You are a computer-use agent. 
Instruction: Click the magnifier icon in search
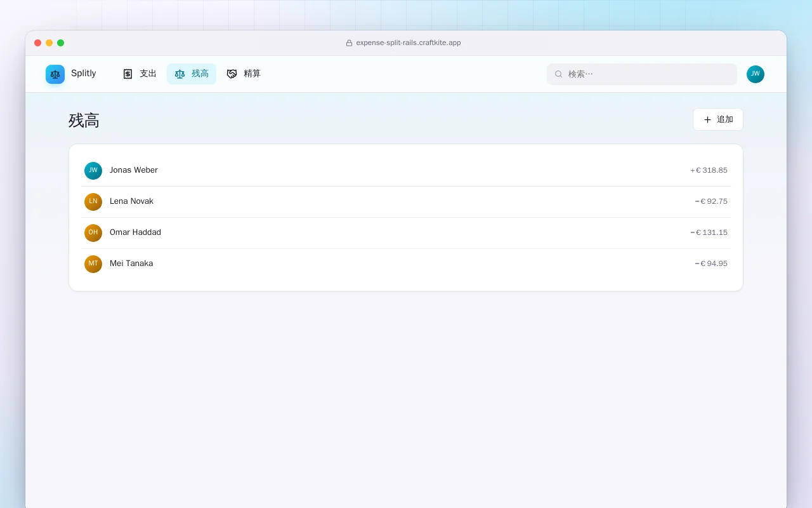(559, 74)
